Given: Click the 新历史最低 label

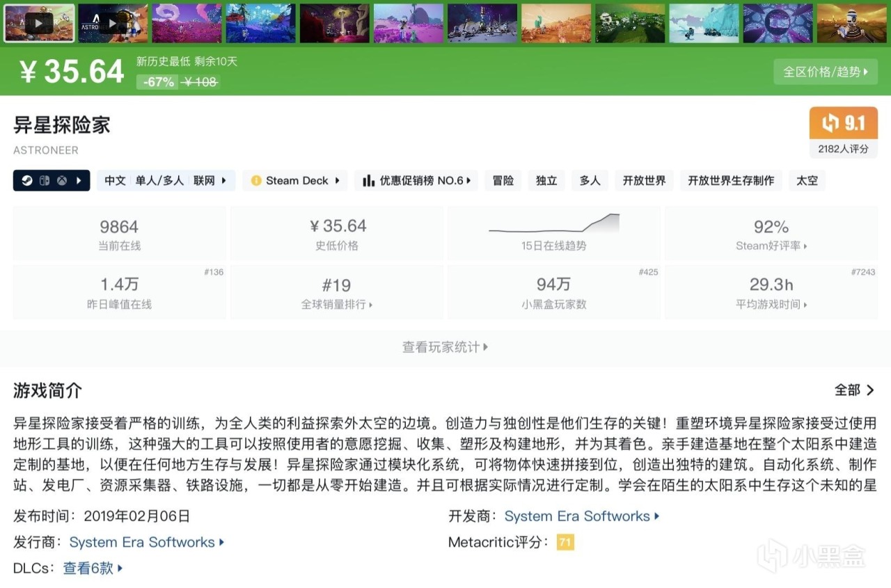Looking at the screenshot, I should 164,61.
